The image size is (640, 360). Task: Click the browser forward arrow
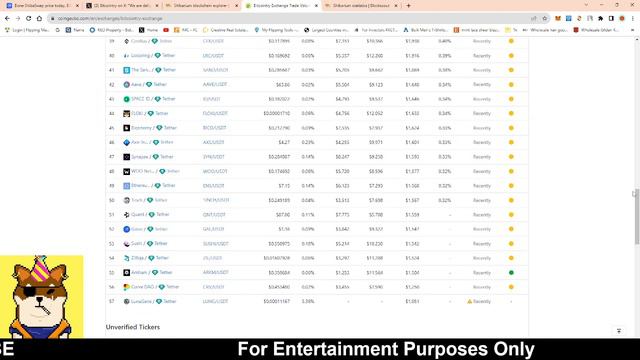(x=18, y=18)
